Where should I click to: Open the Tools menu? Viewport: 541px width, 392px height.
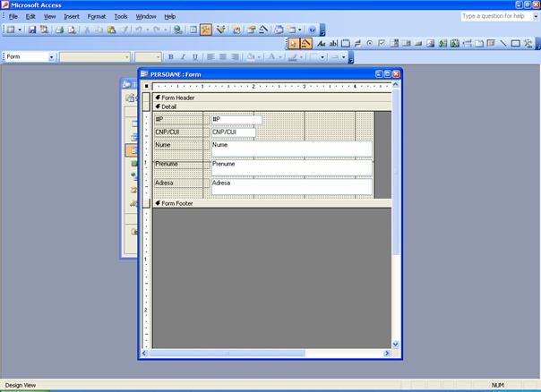(x=120, y=16)
